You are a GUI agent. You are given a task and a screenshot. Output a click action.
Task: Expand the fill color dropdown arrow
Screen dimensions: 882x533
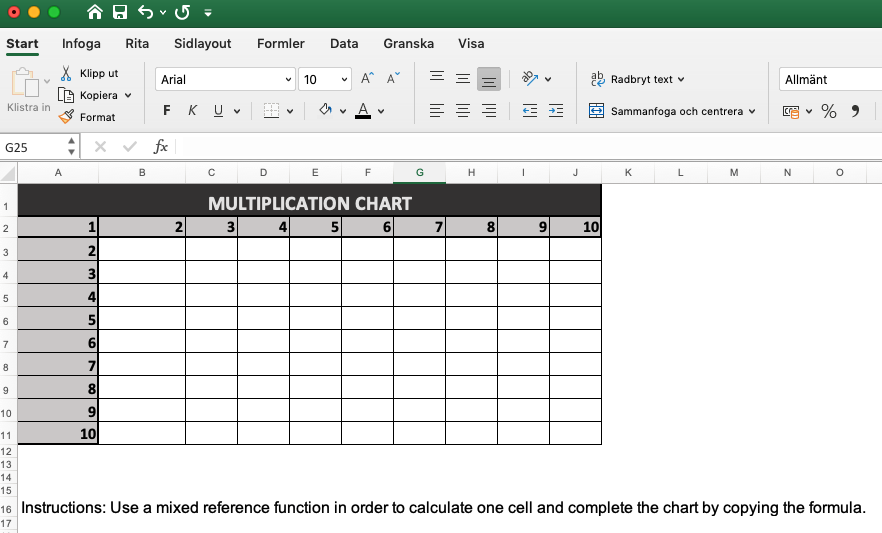pyautogui.click(x=343, y=111)
